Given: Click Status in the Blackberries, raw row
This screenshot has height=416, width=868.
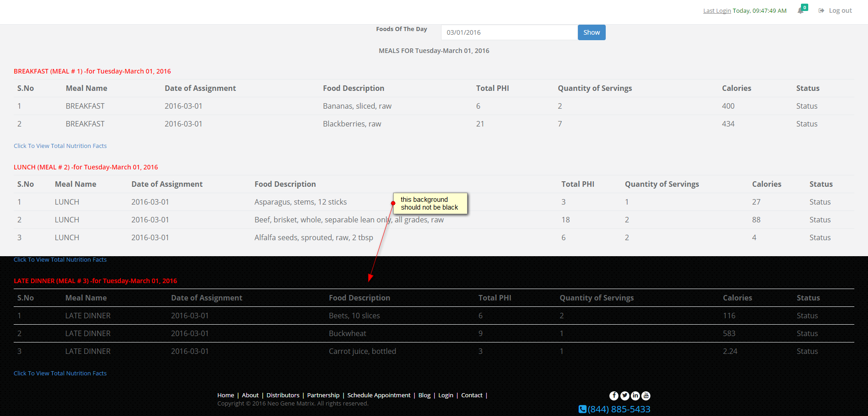Looking at the screenshot, I should pos(807,124).
